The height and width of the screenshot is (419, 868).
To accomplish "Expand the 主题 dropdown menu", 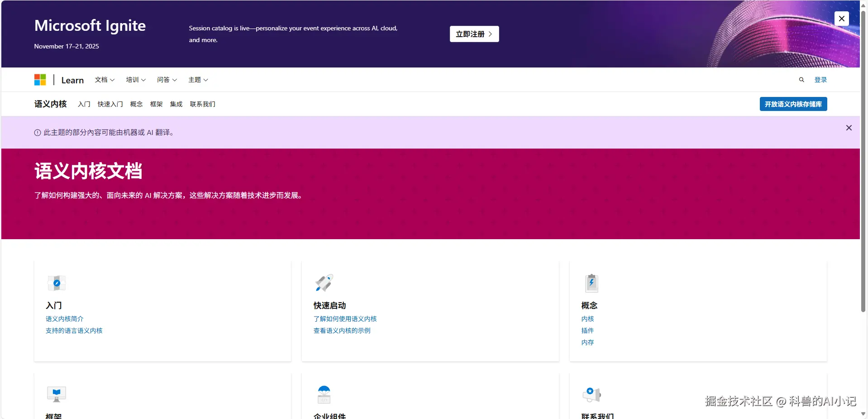I will tap(198, 80).
